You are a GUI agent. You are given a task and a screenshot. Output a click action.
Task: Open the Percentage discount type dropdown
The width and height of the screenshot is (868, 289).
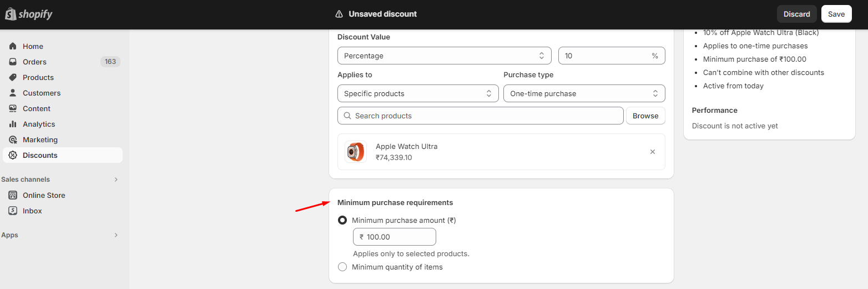445,56
